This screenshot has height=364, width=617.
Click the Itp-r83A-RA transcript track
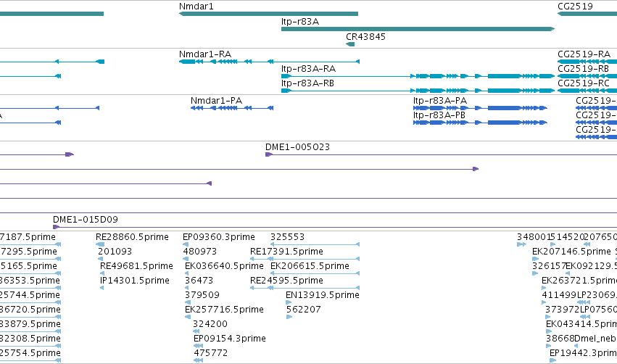click(418, 76)
